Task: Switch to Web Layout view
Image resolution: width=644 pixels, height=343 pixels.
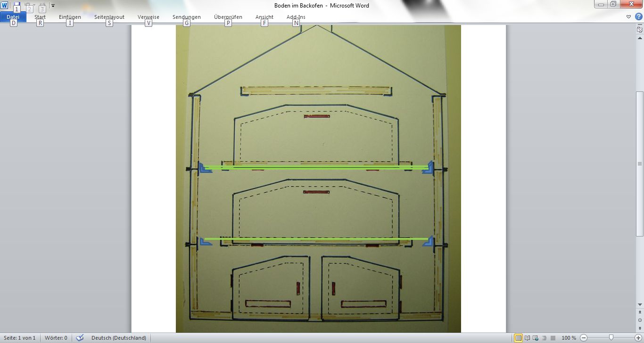Action: coord(536,338)
